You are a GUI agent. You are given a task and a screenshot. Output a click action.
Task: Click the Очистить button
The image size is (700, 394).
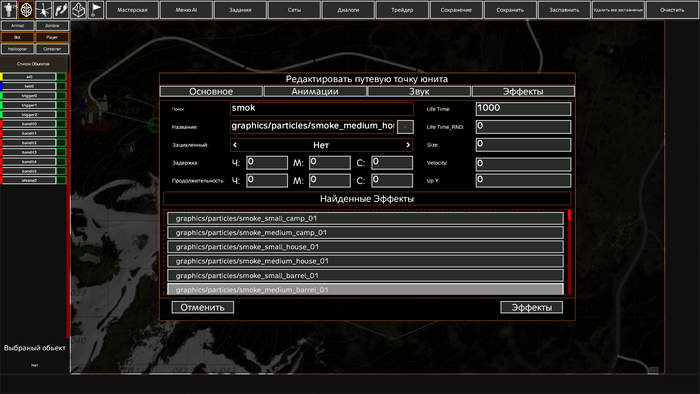672,10
